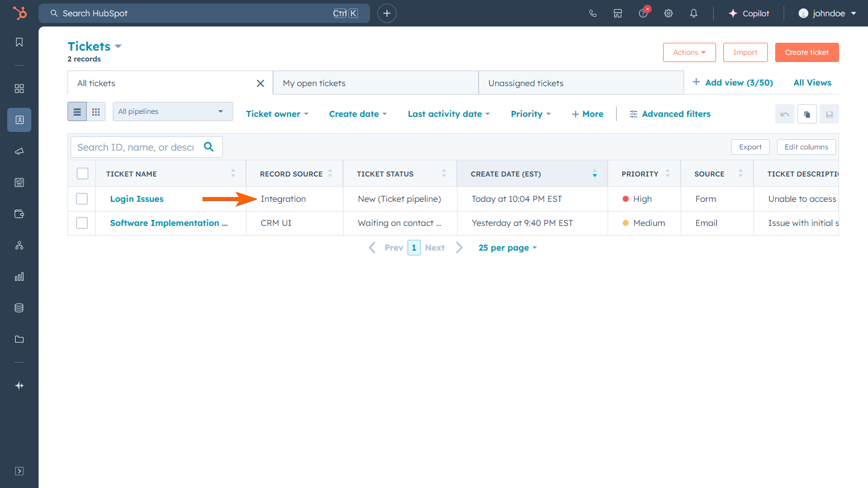Click the Create ticket button
The height and width of the screenshot is (488, 868).
pos(807,52)
